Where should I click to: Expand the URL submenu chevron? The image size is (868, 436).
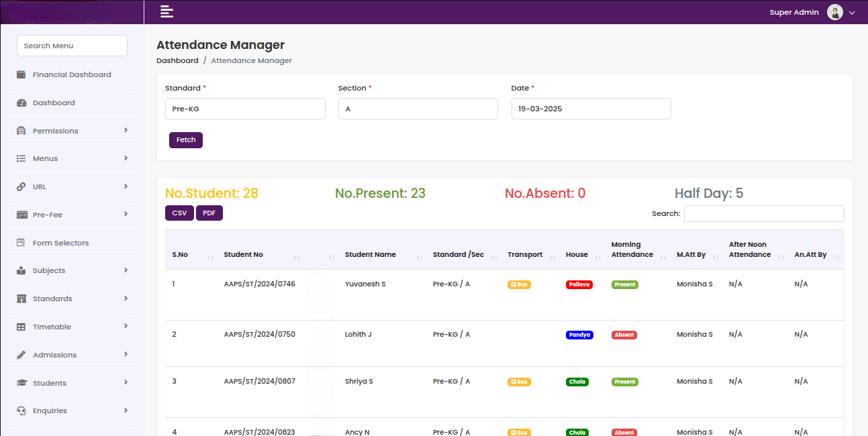click(x=126, y=186)
